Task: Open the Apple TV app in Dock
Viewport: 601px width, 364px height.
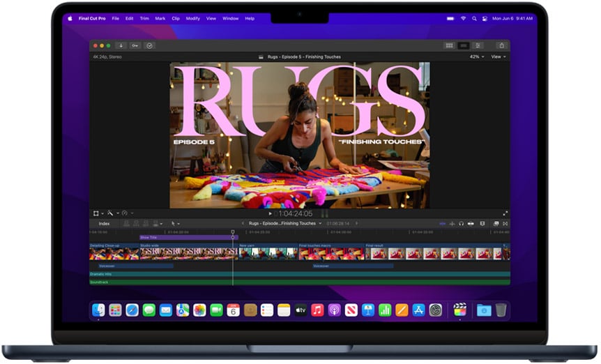Action: point(300,310)
